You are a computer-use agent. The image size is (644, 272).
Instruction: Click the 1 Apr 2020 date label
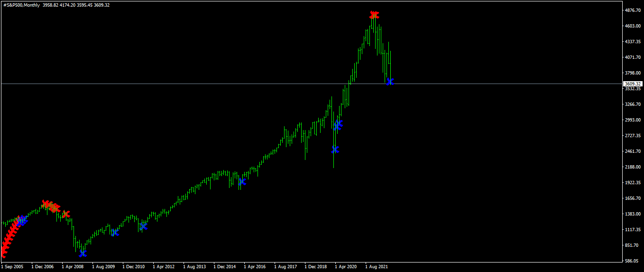346,267
